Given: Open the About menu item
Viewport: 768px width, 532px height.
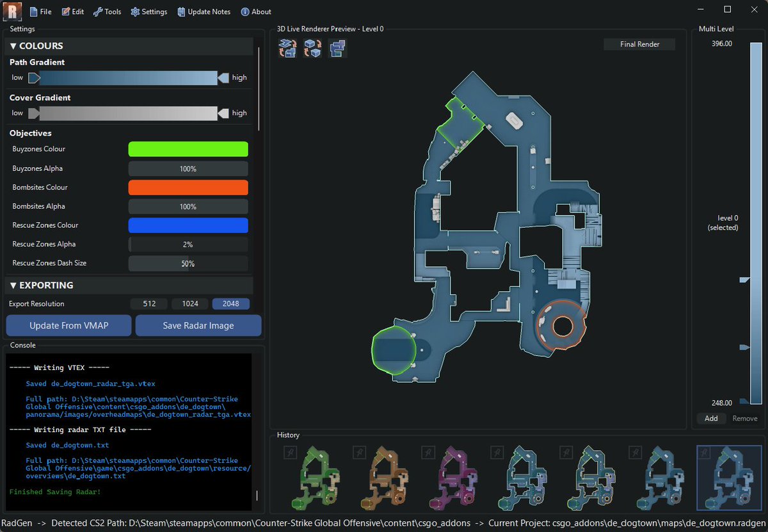Looking at the screenshot, I should click(x=256, y=12).
